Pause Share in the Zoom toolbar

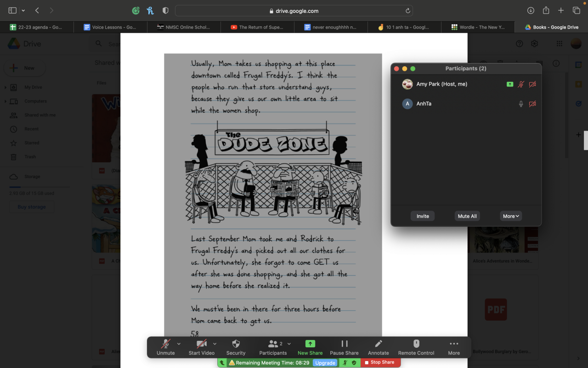click(344, 347)
